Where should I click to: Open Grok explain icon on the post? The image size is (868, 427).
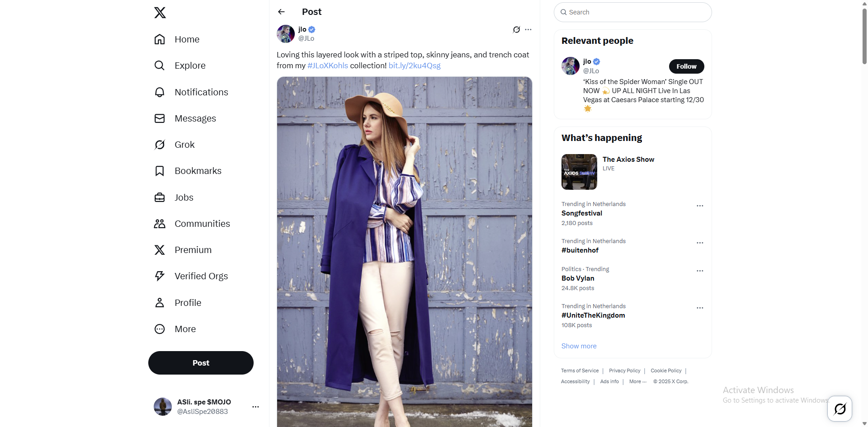(x=516, y=30)
